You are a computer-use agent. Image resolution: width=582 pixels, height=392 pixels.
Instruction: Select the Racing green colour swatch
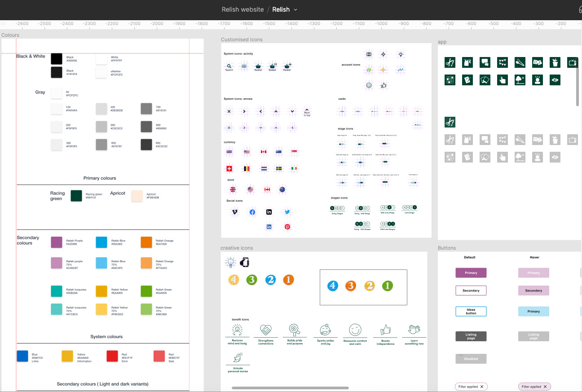[x=76, y=195]
